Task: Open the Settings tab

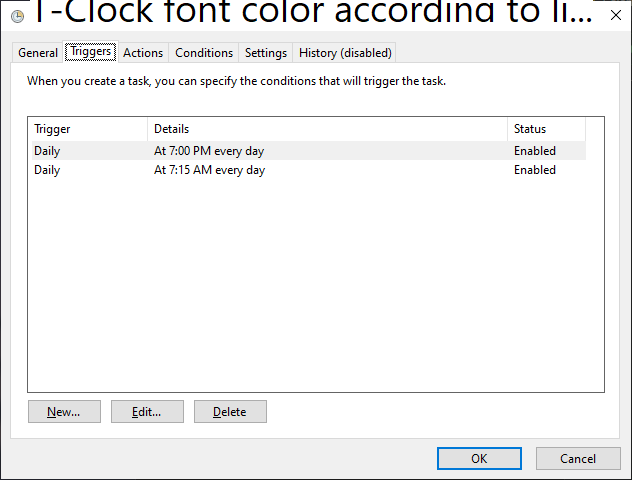Action: pyautogui.click(x=266, y=53)
